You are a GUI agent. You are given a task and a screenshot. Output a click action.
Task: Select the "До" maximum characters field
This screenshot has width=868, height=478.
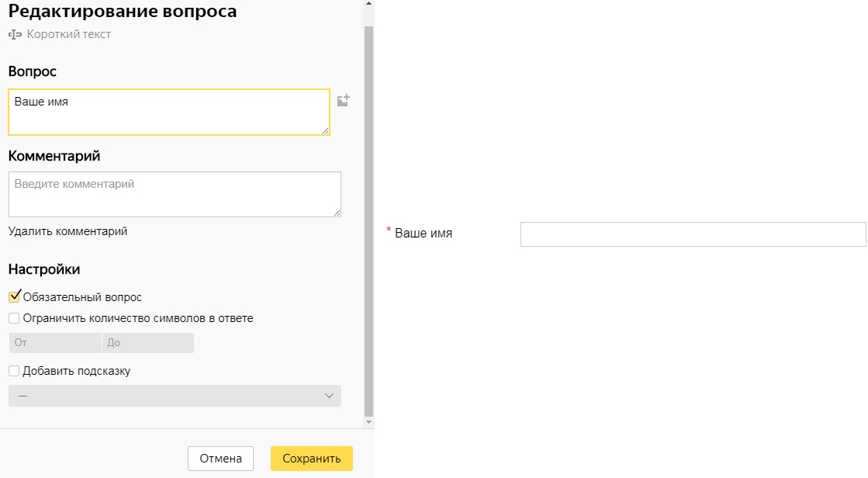[x=147, y=343]
